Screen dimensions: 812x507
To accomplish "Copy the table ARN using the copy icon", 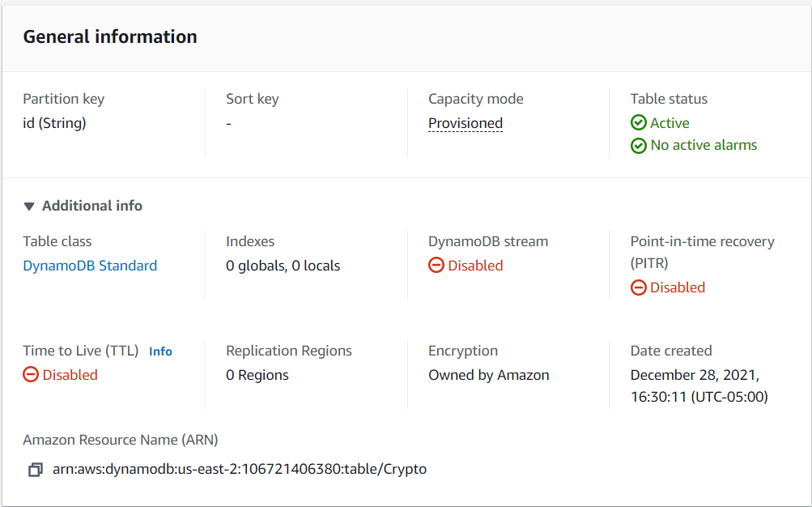I will (x=34, y=469).
